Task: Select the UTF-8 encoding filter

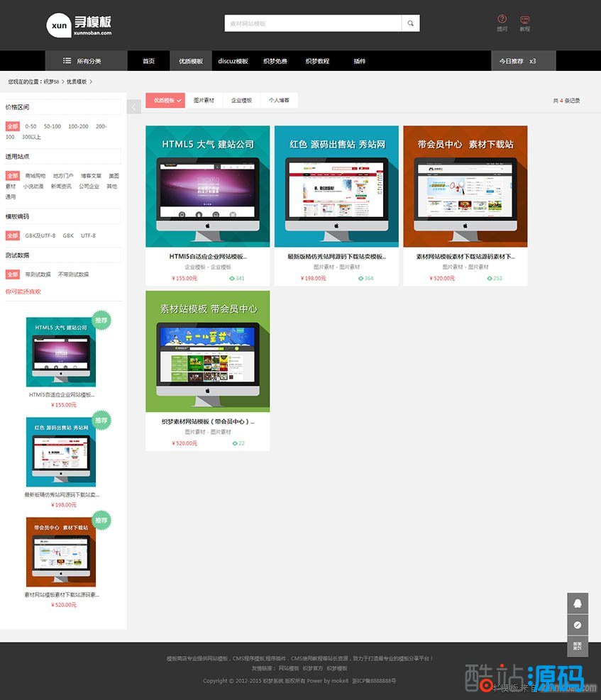Action: 88,235
